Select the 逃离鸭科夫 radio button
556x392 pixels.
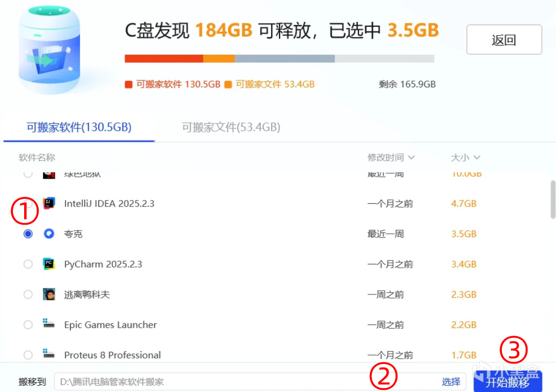tap(28, 294)
